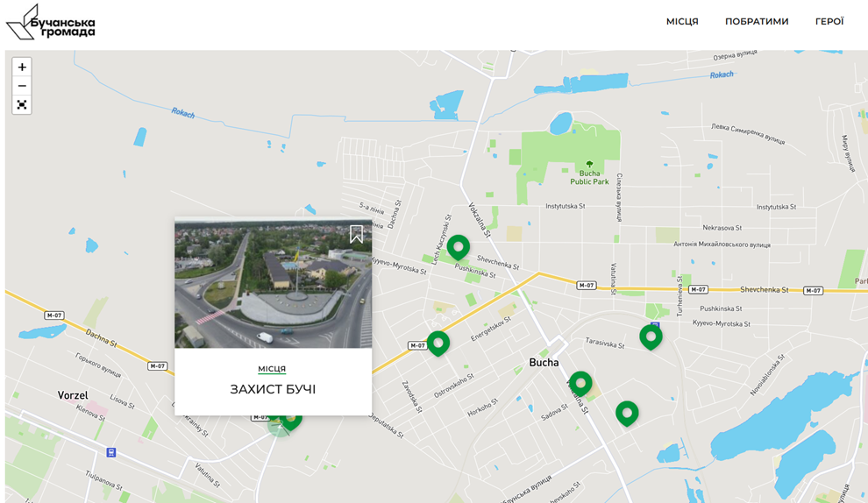The width and height of the screenshot is (868, 503).
Task: Click the pin under the Захист Бучі popup
Action: [290, 422]
